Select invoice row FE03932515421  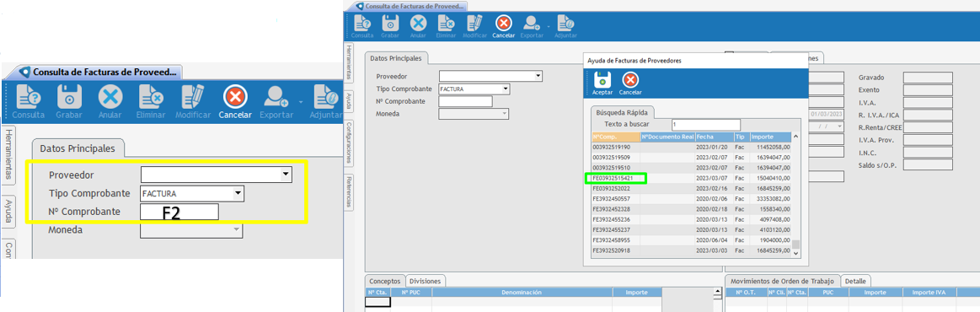(x=691, y=178)
